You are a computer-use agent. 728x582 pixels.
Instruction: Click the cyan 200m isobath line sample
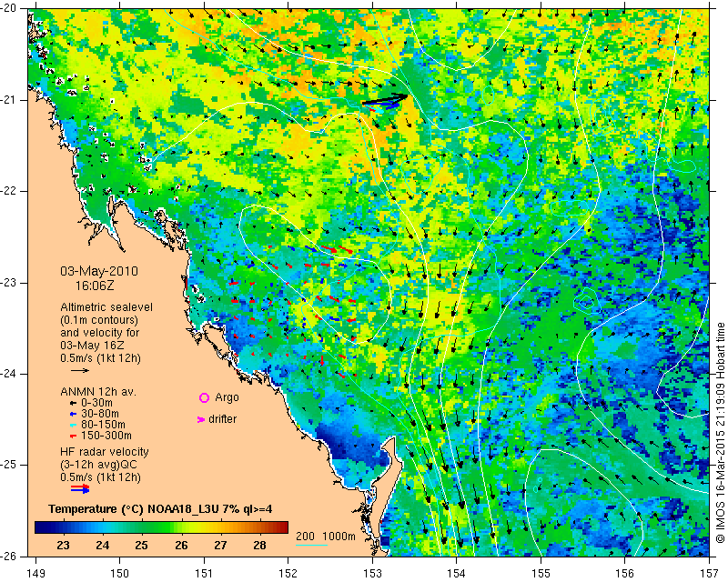pos(311,545)
